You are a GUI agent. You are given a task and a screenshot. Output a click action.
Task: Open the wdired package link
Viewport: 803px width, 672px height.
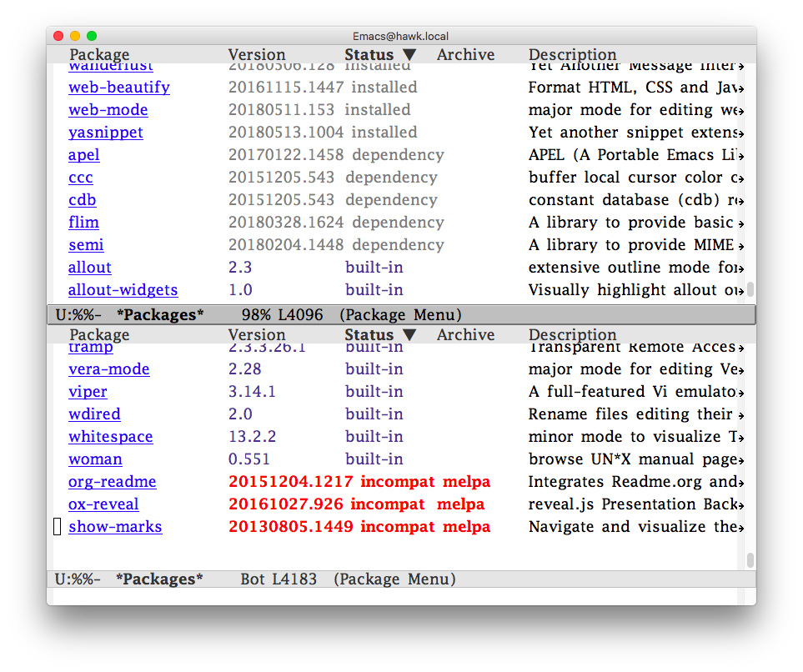pos(95,414)
